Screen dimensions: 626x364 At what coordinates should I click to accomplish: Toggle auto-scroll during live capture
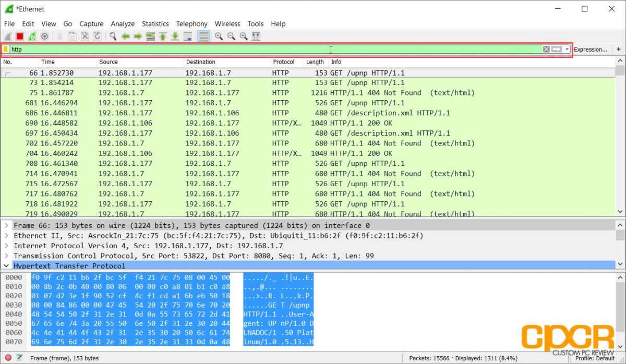pyautogui.click(x=188, y=37)
